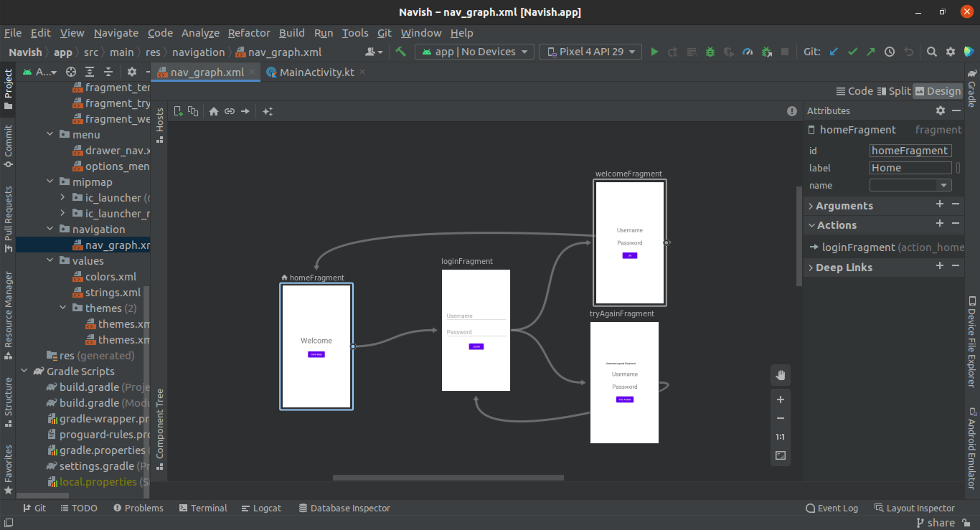Expand the Arguments section
980x530 pixels.
coord(811,206)
